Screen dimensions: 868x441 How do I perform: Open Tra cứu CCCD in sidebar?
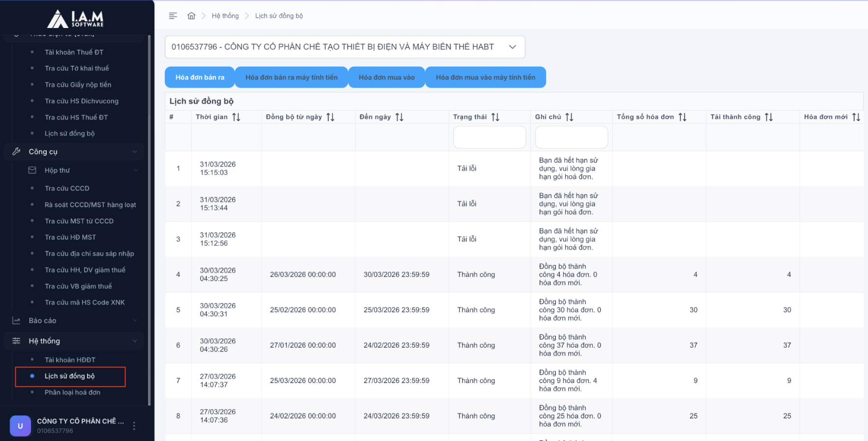click(67, 189)
